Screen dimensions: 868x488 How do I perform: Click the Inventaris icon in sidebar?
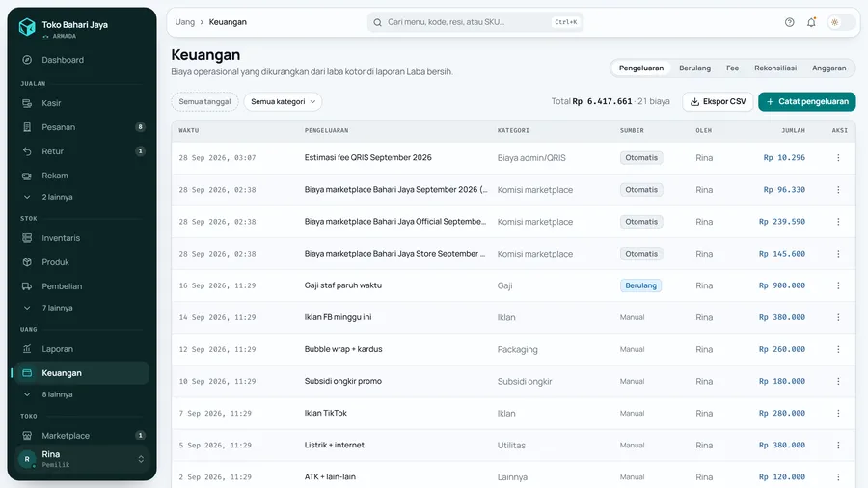pyautogui.click(x=27, y=238)
